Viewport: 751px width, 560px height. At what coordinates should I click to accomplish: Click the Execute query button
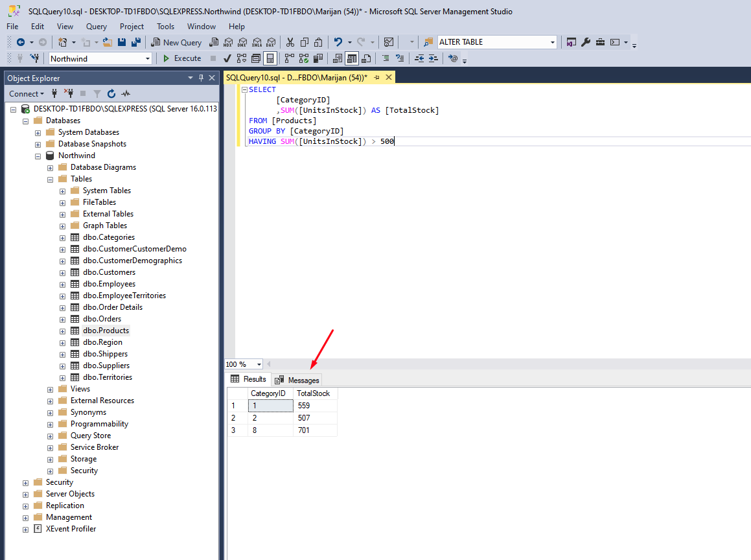click(x=182, y=58)
